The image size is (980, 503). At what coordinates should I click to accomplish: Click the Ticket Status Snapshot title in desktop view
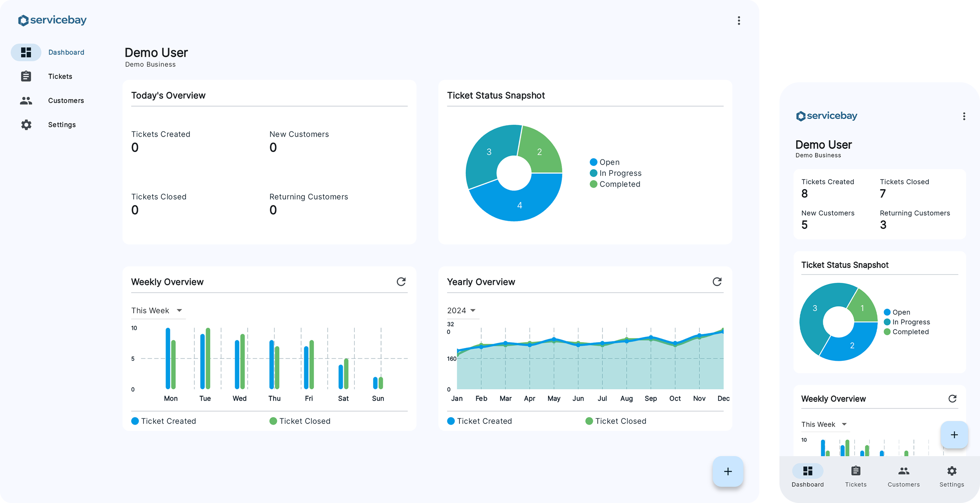(496, 95)
